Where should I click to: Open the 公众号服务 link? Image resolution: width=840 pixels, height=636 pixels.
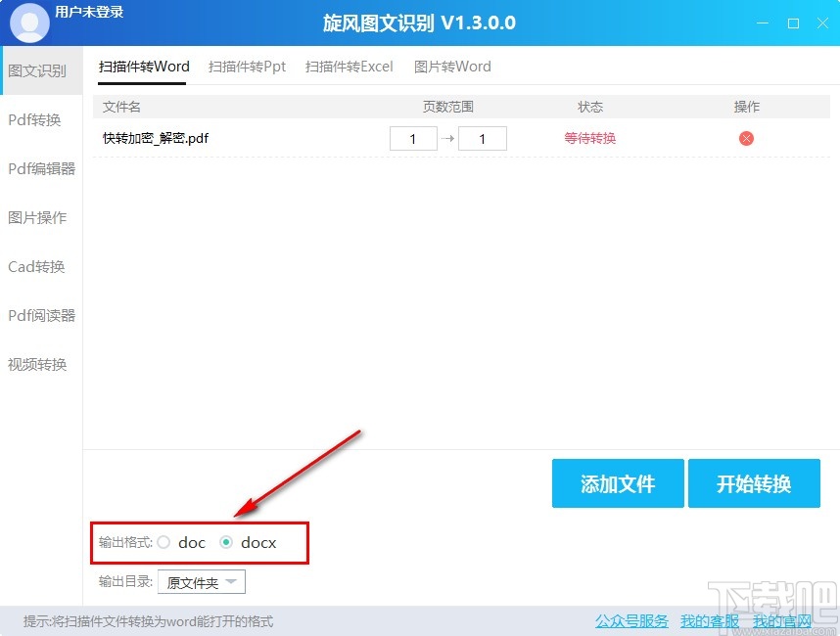630,621
